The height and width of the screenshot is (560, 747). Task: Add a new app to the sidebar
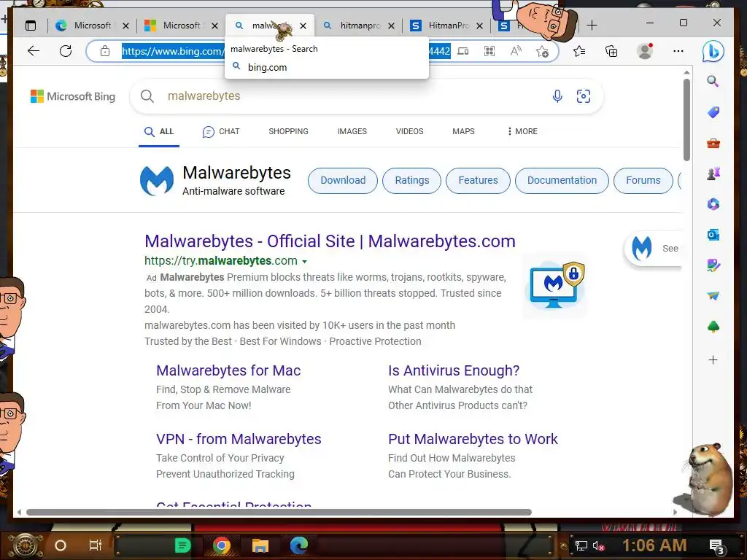tap(713, 360)
